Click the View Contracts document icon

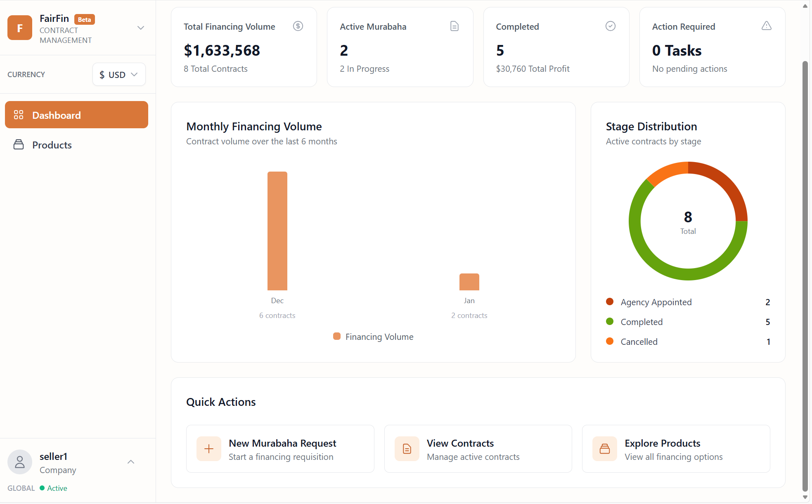coord(407,449)
